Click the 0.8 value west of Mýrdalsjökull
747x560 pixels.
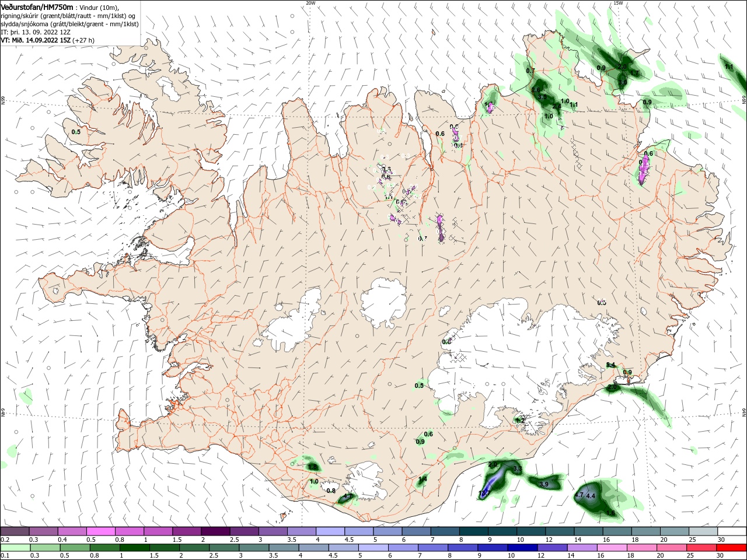331,491
